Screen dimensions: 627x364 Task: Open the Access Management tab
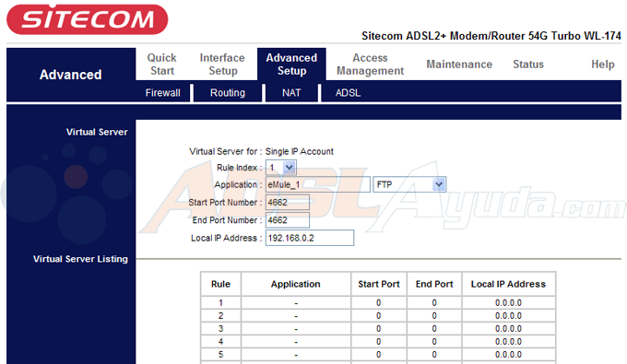click(x=370, y=65)
